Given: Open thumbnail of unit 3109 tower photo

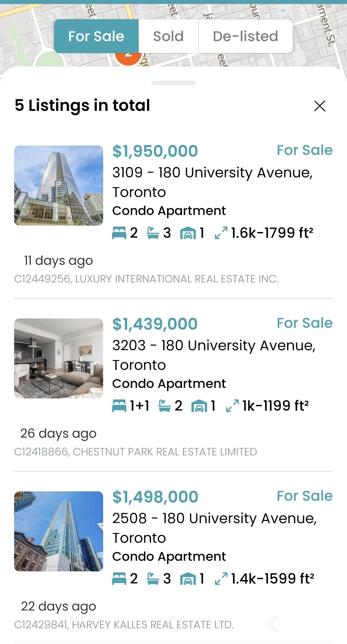Looking at the screenshot, I should coord(58,185).
